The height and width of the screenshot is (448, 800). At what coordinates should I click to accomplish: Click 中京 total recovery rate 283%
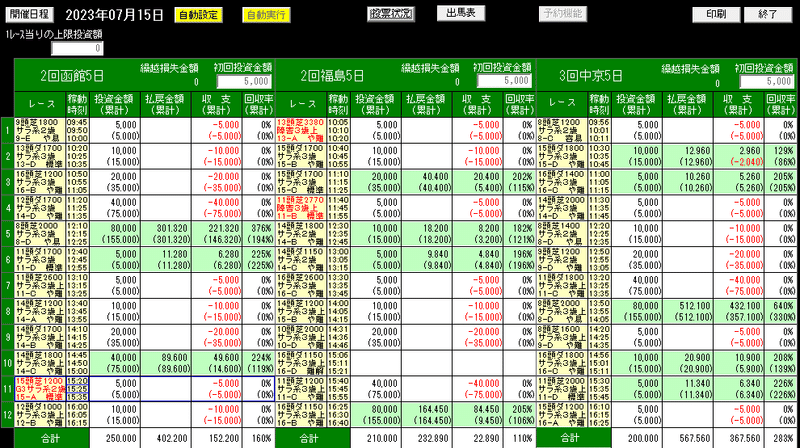[781, 438]
